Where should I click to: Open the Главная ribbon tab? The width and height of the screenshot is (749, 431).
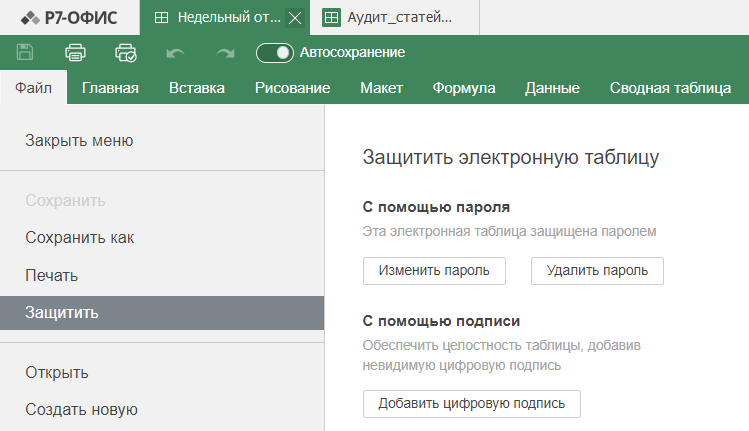[x=110, y=87]
